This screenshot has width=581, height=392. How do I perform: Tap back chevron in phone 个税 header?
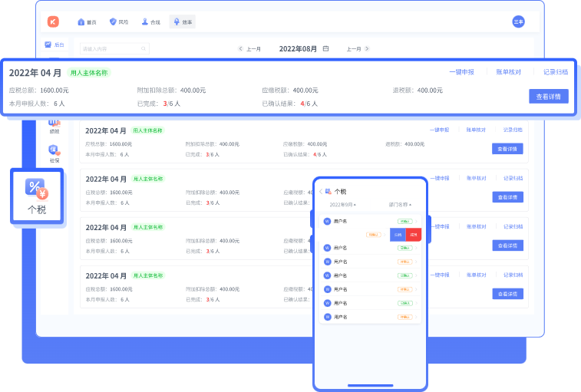click(321, 191)
